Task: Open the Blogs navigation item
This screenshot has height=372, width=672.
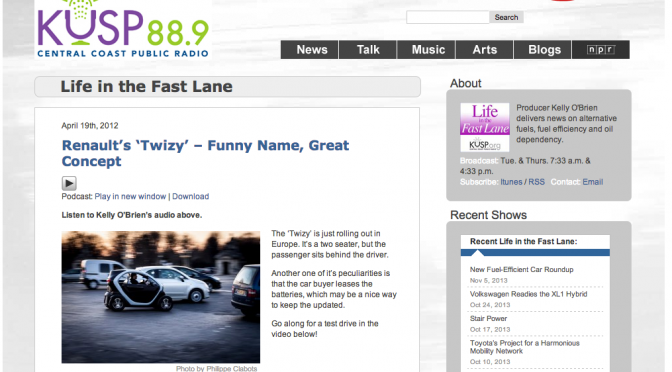Action: 543,50
